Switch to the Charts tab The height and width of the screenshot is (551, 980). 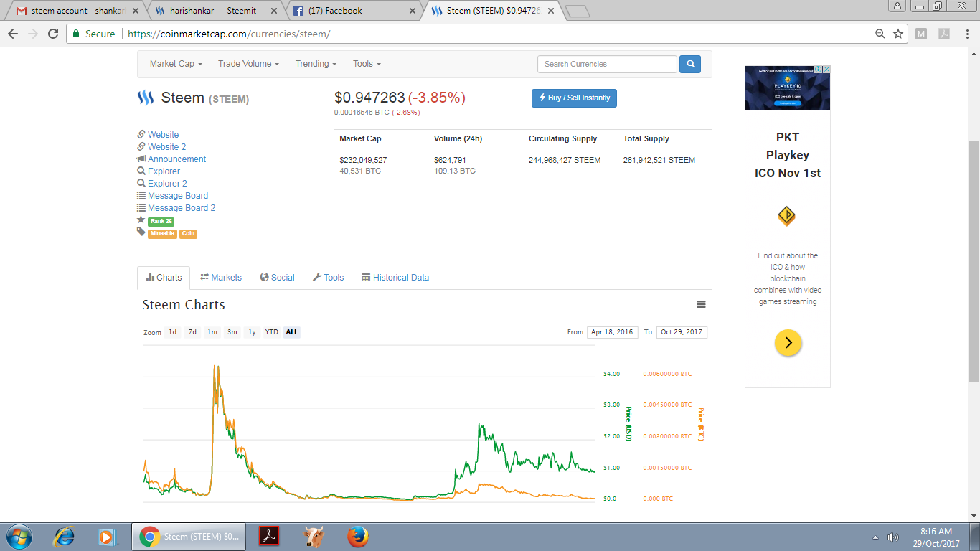point(164,278)
